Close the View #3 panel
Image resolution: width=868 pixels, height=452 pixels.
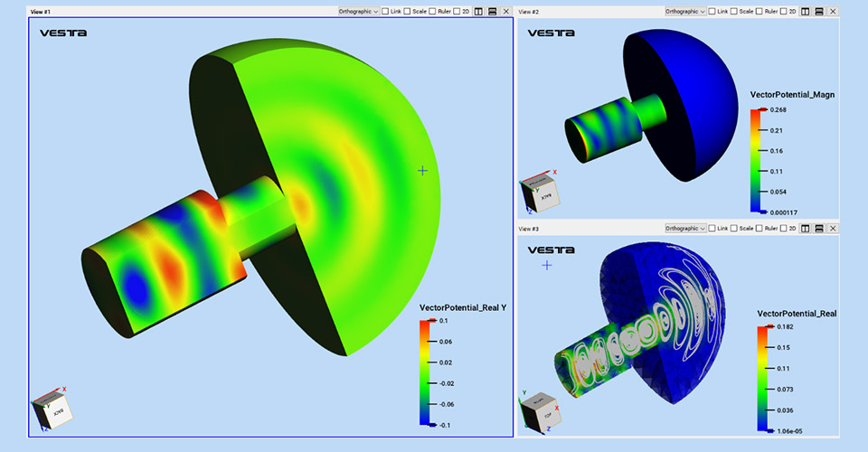click(x=832, y=229)
